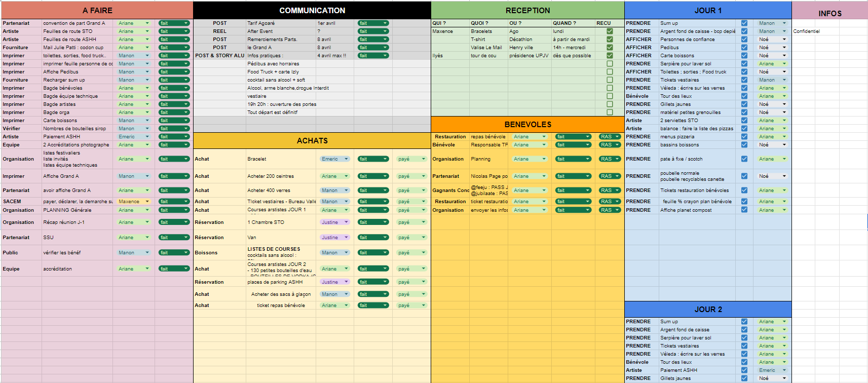The height and width of the screenshot is (383, 868).
Task: Uncheck the 'tour de cou' RECU checkbox
Action: click(x=610, y=56)
